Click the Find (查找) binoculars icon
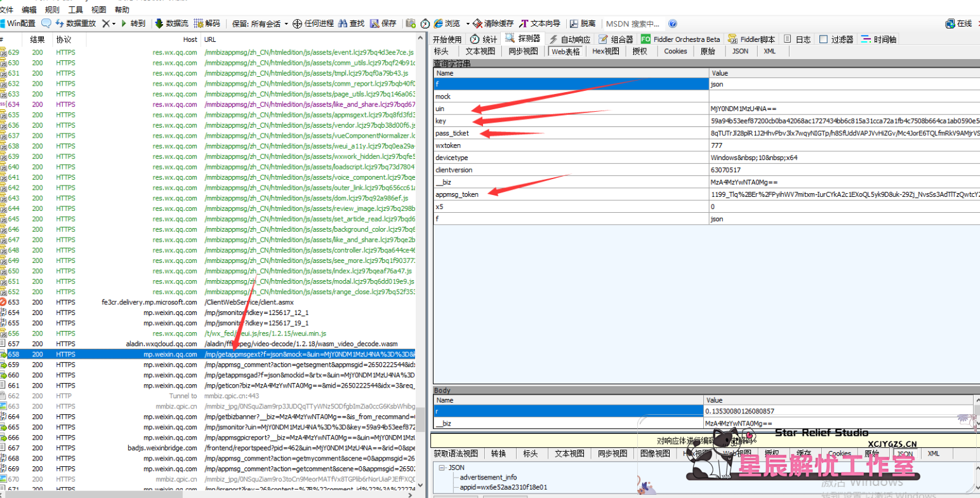The image size is (980, 498). [343, 24]
